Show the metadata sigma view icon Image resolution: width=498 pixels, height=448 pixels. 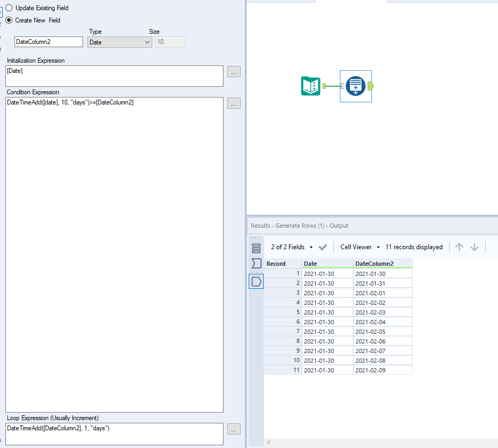pos(256,264)
